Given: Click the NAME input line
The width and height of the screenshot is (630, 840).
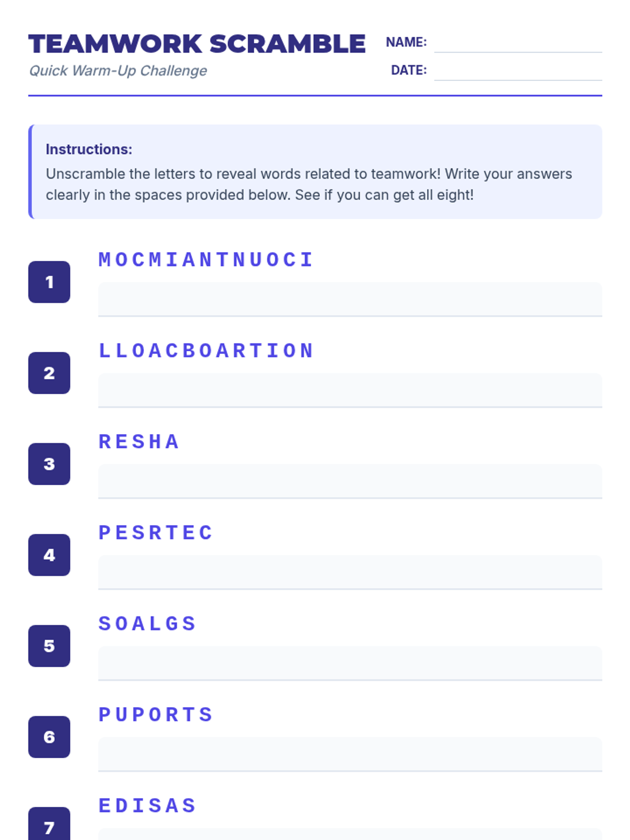Looking at the screenshot, I should [518, 43].
